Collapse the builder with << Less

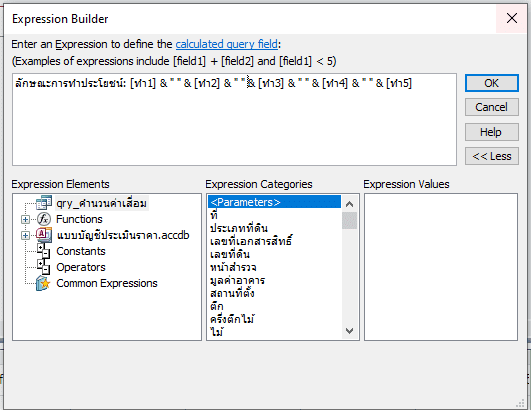tap(491, 156)
